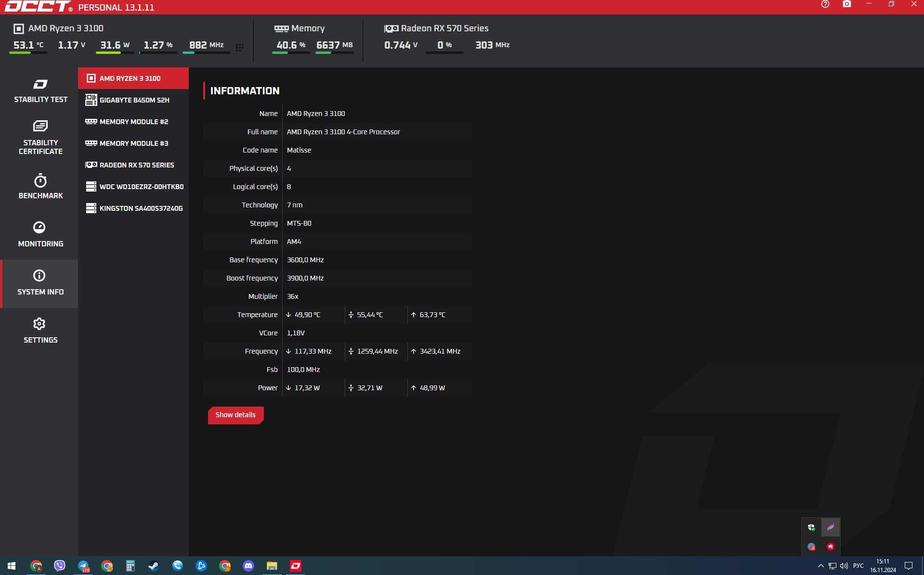924x575 pixels.
Task: Open the Benchmark stopwatch section
Action: pyautogui.click(x=40, y=187)
